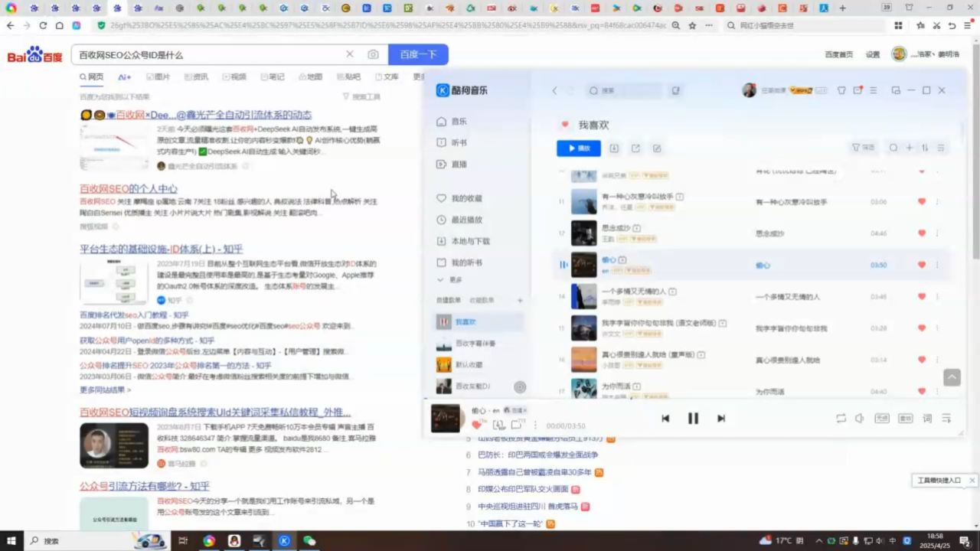Open 公众号引流方法有哪些 Zhihu link
The width and height of the screenshot is (980, 551).
[x=145, y=486]
